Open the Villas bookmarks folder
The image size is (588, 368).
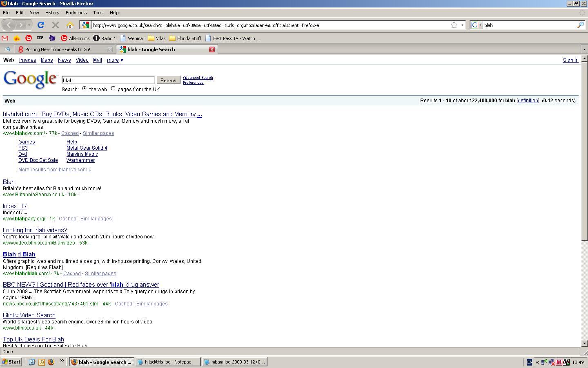click(157, 38)
